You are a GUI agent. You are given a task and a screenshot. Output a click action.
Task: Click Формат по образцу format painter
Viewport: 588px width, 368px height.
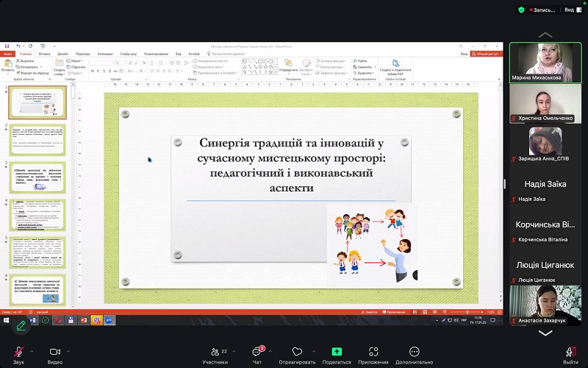pos(32,73)
